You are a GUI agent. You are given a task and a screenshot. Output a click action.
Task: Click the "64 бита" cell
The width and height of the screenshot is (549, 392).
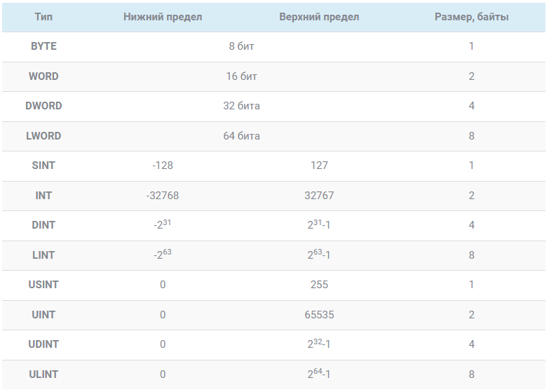[242, 136]
